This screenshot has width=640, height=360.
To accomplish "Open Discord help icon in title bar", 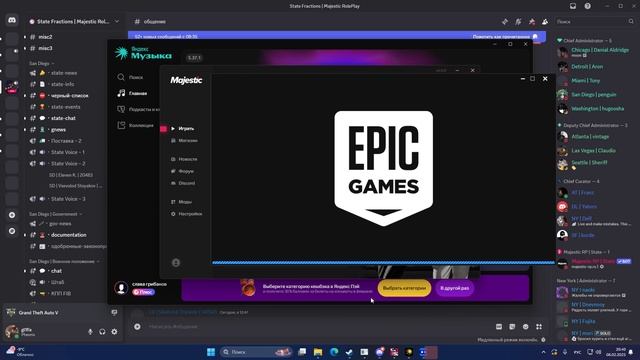I will (x=587, y=6).
